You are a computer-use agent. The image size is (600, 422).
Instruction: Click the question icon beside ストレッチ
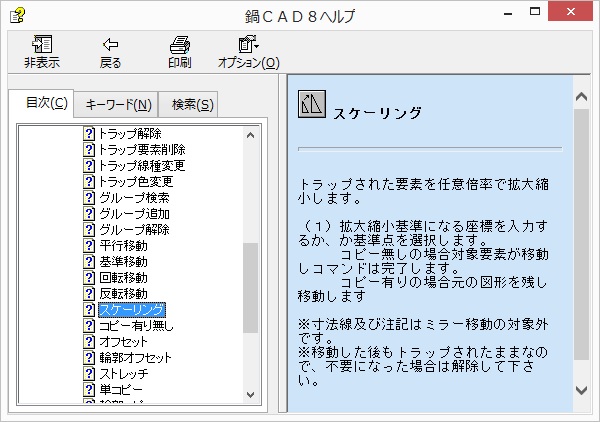[89, 373]
